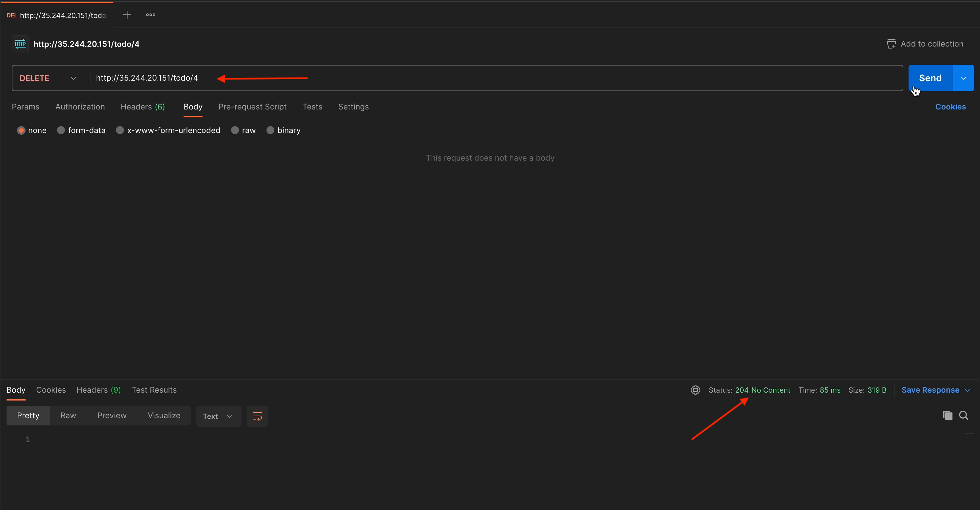Click the network globe icon near Status
The image size is (980, 510).
(x=696, y=390)
